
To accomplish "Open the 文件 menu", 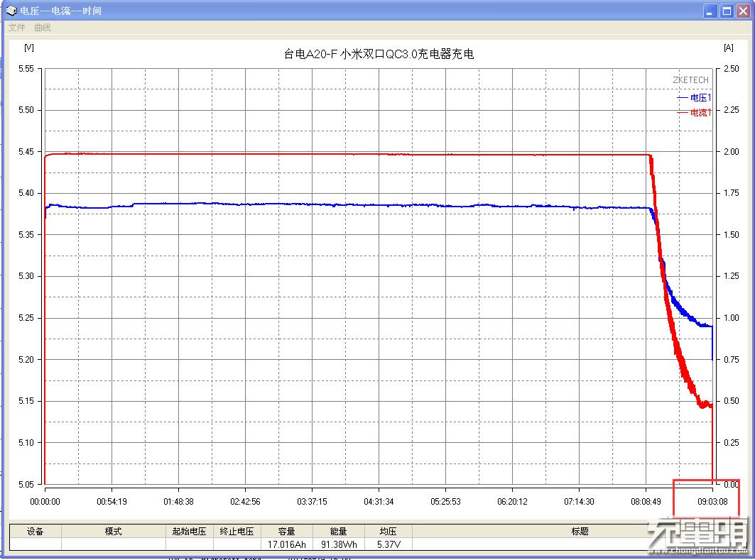I will point(17,28).
